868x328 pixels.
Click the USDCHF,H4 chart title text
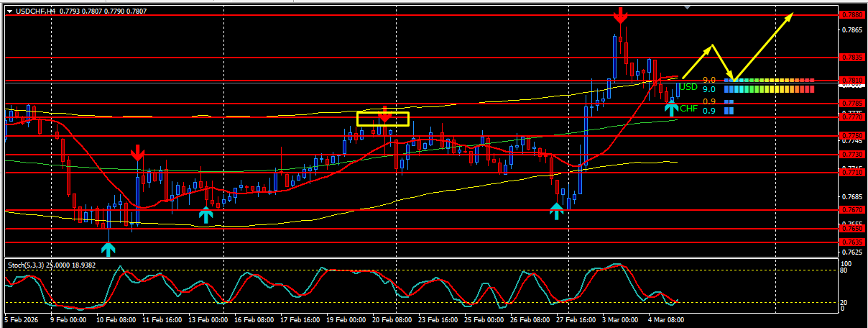click(x=35, y=12)
